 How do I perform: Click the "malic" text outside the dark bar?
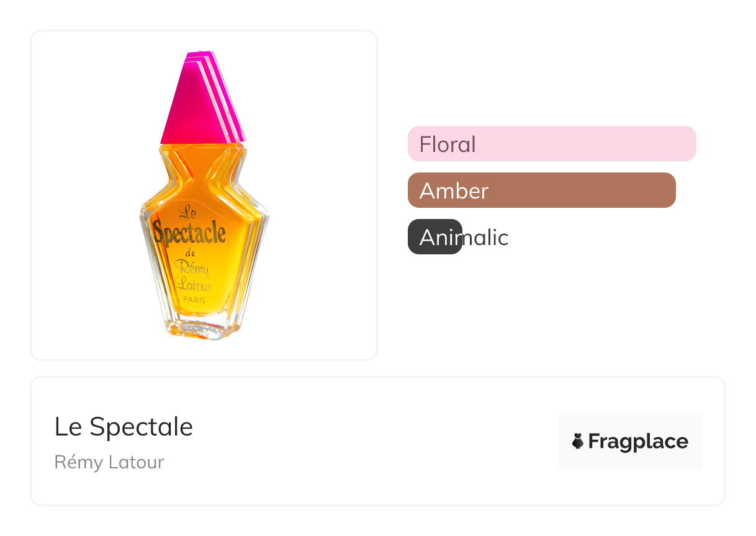point(485,238)
